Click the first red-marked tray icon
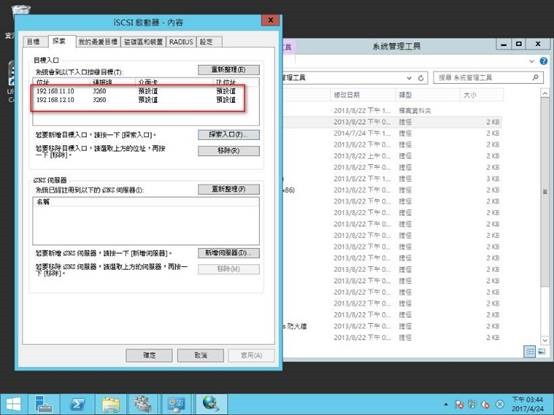Viewport: 554px width, 415px height. [x=459, y=404]
